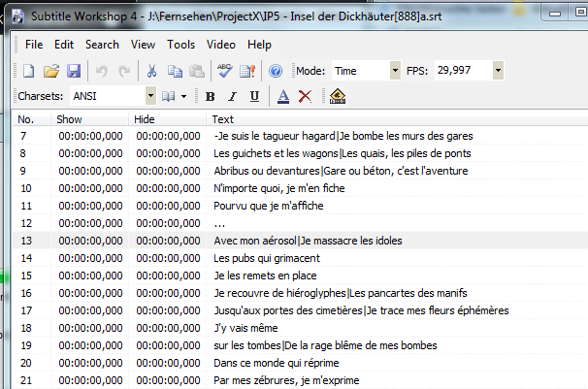Open the Mode dropdown showing Time
This screenshot has height=389, width=588.
pyautogui.click(x=395, y=71)
